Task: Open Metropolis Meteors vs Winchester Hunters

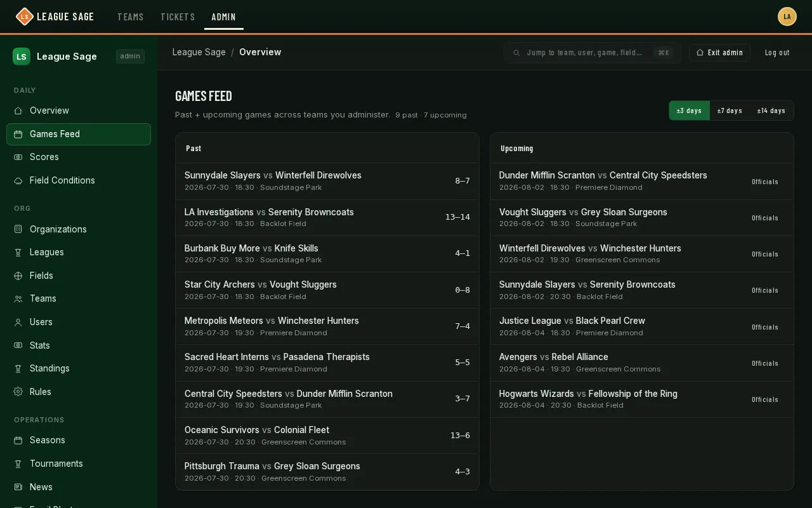Action: [x=327, y=326]
